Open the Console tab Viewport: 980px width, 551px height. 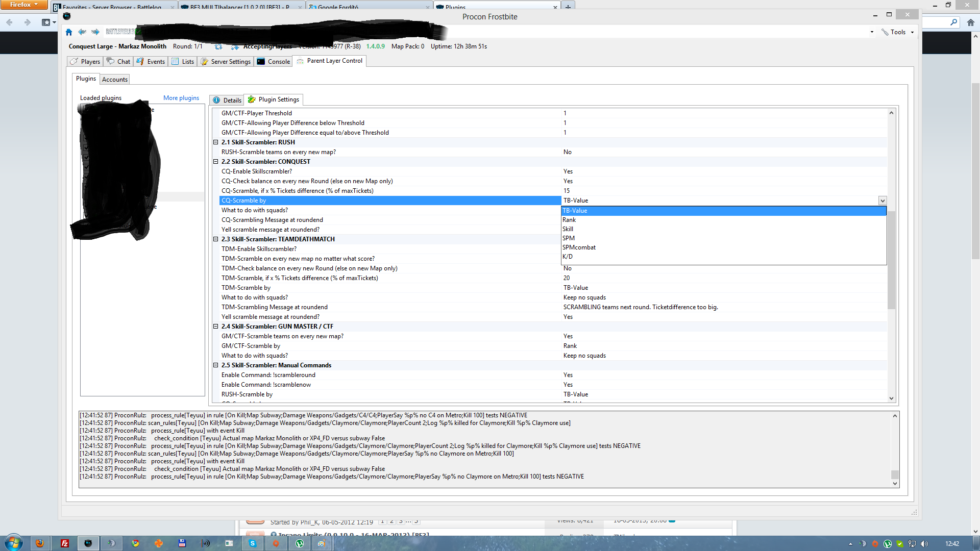(x=274, y=62)
